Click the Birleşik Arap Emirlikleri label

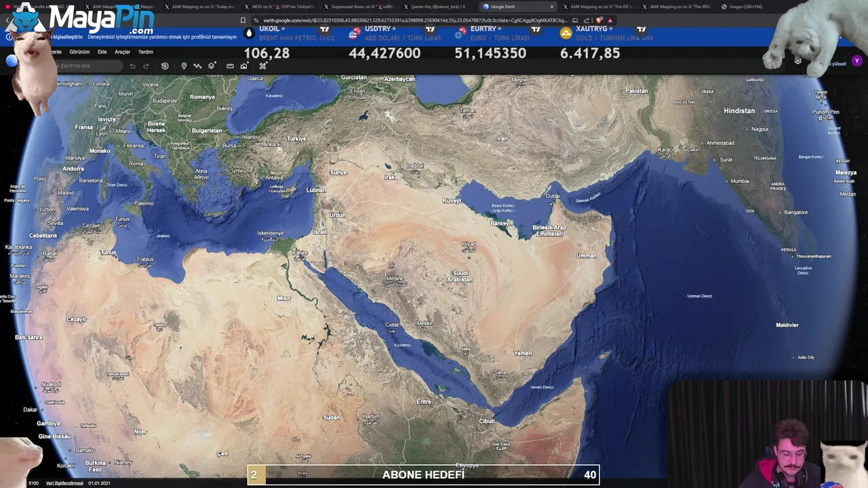click(x=549, y=230)
